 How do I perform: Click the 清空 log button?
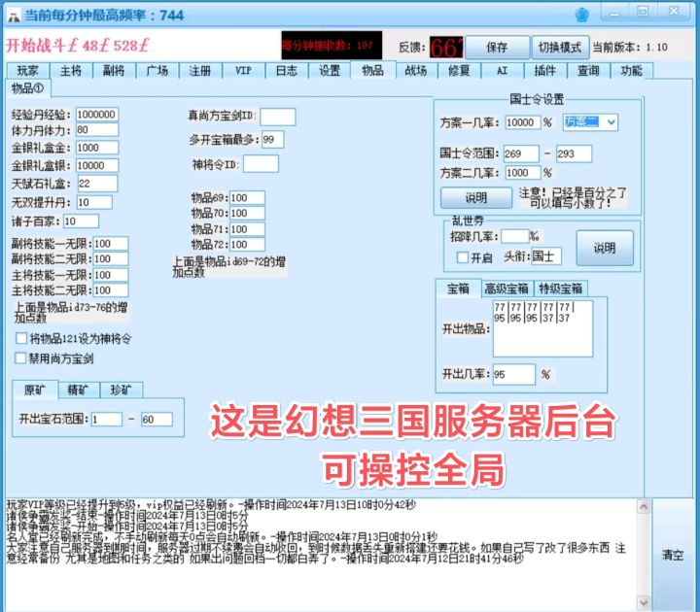673,555
